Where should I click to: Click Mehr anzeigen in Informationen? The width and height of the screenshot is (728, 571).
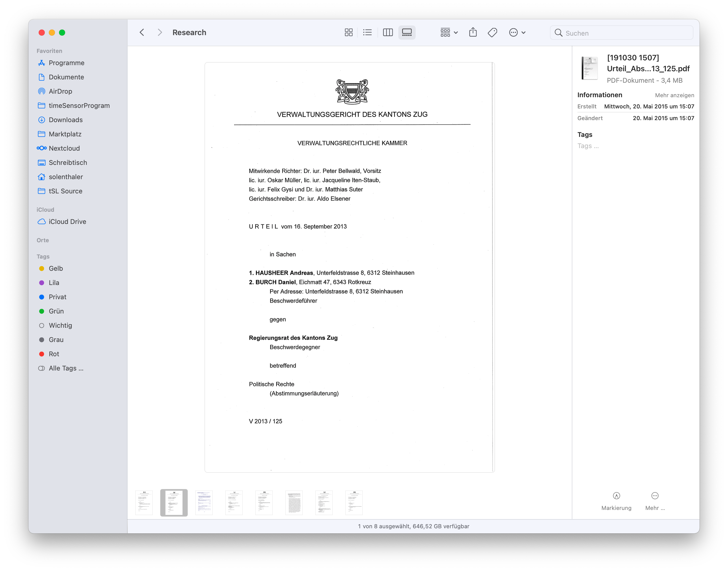[674, 95]
